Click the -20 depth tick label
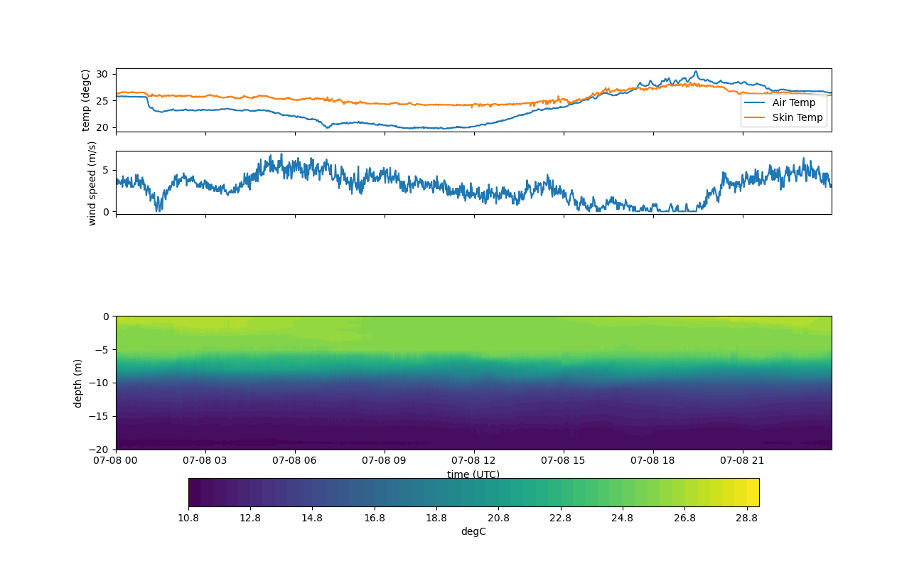The image size is (924, 569). tap(101, 450)
